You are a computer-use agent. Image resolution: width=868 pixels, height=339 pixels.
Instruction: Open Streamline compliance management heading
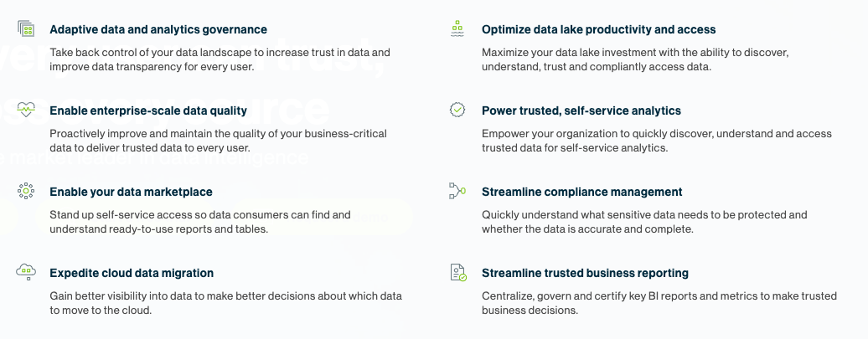click(x=581, y=192)
